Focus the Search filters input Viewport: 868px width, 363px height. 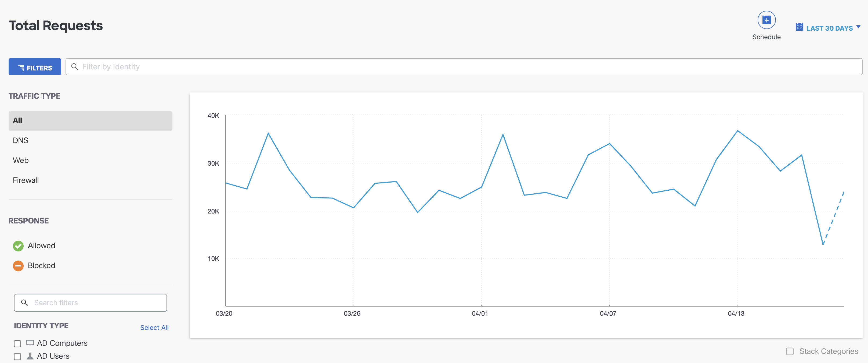click(90, 302)
